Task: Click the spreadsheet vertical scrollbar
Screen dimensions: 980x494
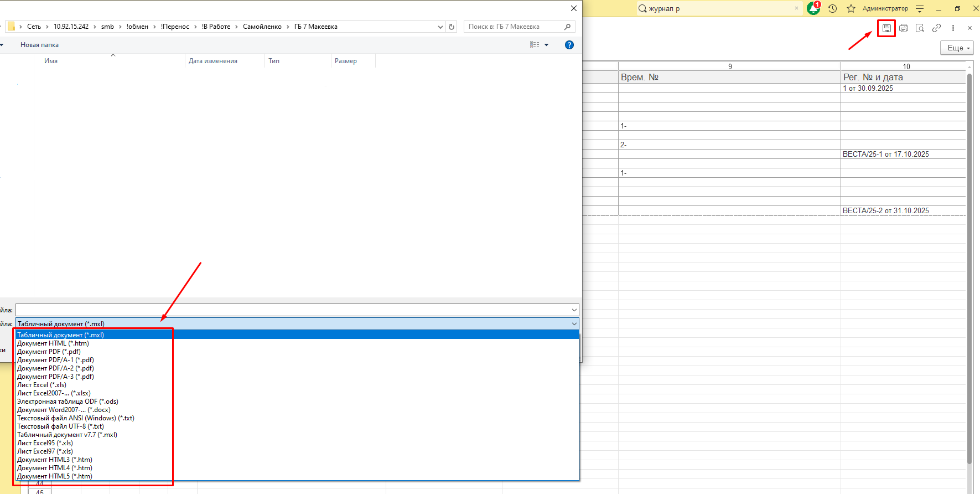Action: (969, 269)
